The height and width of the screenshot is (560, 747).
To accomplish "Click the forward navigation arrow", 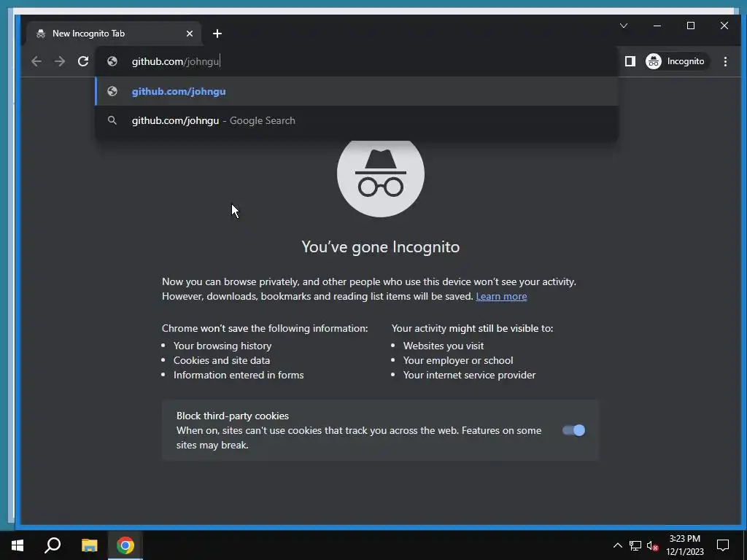I will [x=60, y=61].
